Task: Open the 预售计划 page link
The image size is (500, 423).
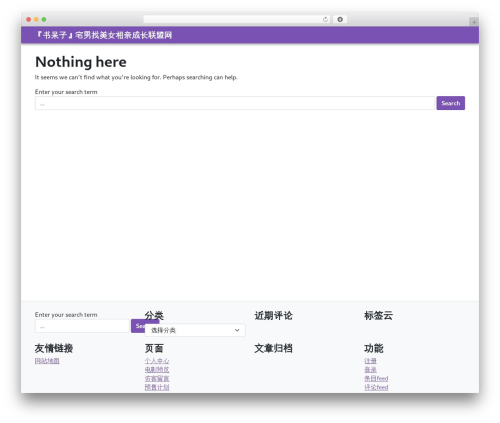Action: (157, 387)
